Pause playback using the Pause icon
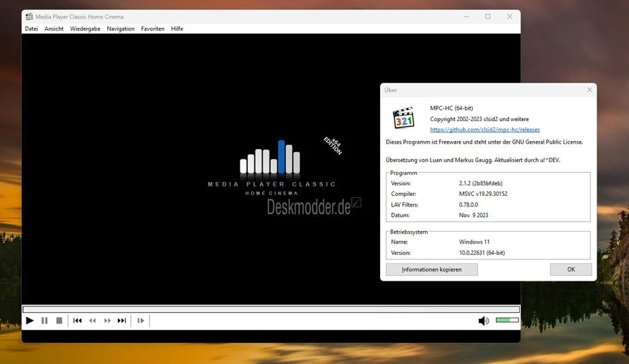The image size is (629, 364). [x=44, y=321]
